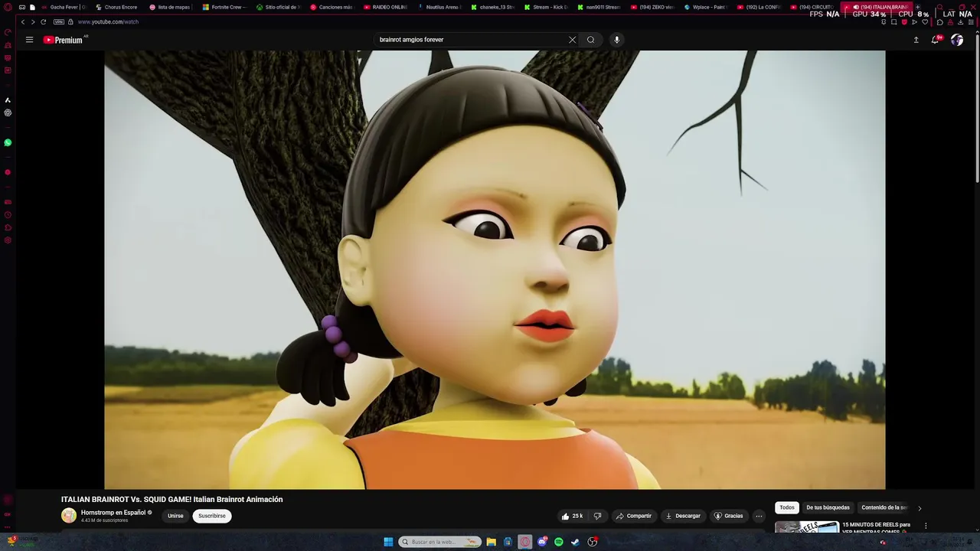Click the video title ITALIAN BRAINROT Vs. SQUID GAME
Viewport: 980px width, 551px height.
[x=172, y=500]
